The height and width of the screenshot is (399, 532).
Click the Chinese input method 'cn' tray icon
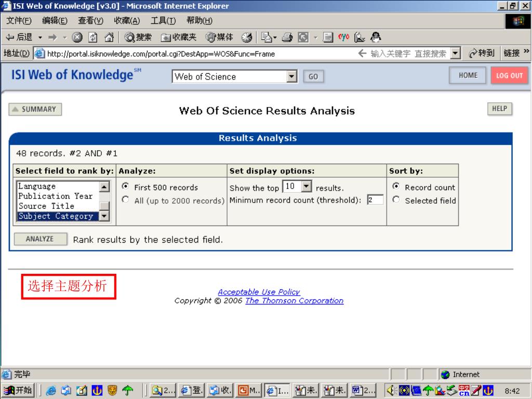(x=464, y=391)
